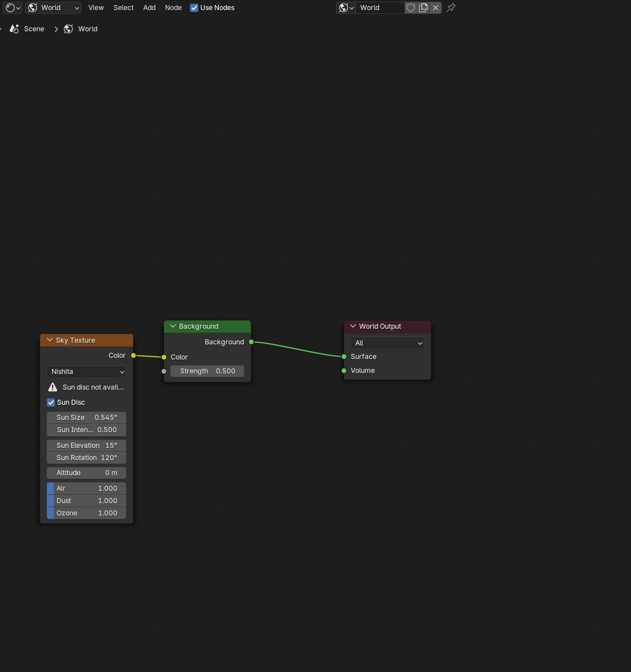This screenshot has height=672, width=631.
Task: Click the Sky Texture Color output socket
Action: [x=133, y=356]
